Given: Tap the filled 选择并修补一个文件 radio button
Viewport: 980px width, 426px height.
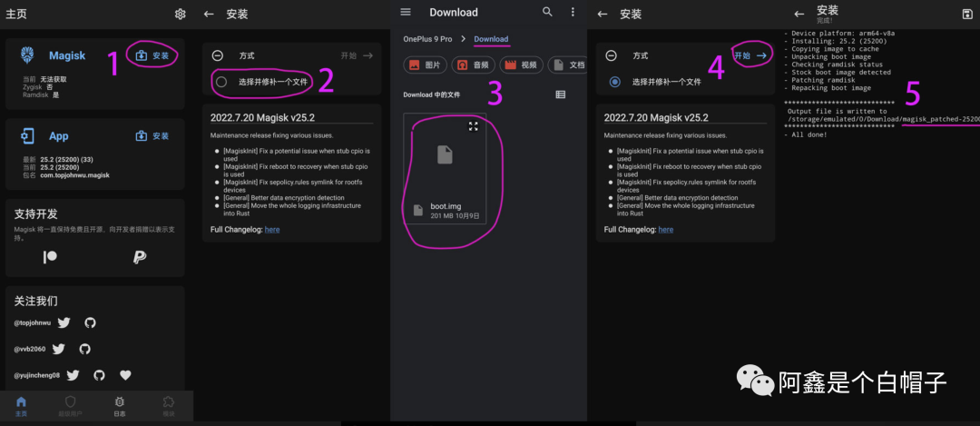Looking at the screenshot, I should (x=614, y=82).
